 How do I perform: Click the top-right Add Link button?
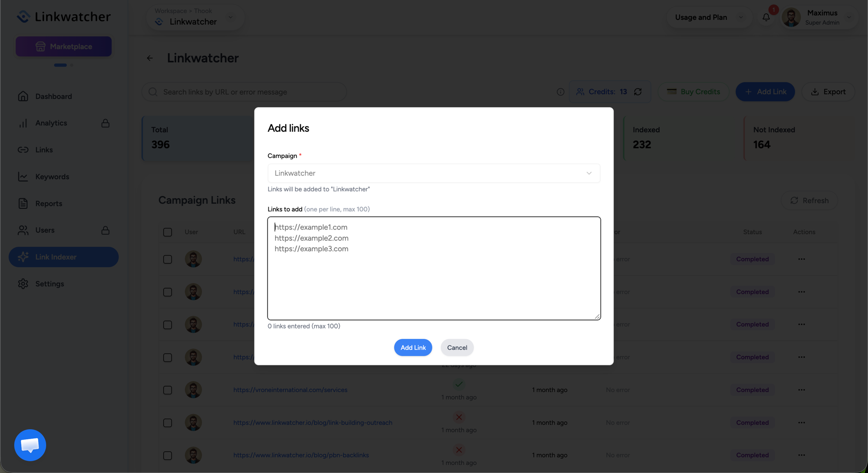click(x=765, y=92)
